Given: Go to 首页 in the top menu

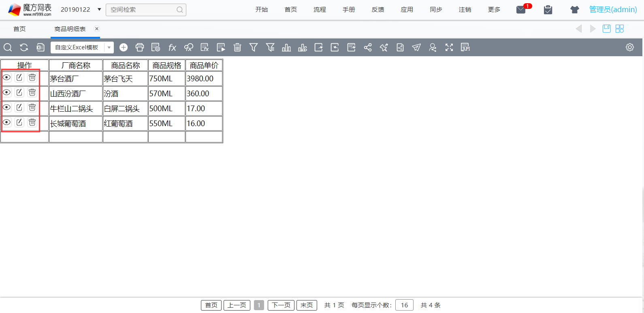Looking at the screenshot, I should tap(291, 9).
